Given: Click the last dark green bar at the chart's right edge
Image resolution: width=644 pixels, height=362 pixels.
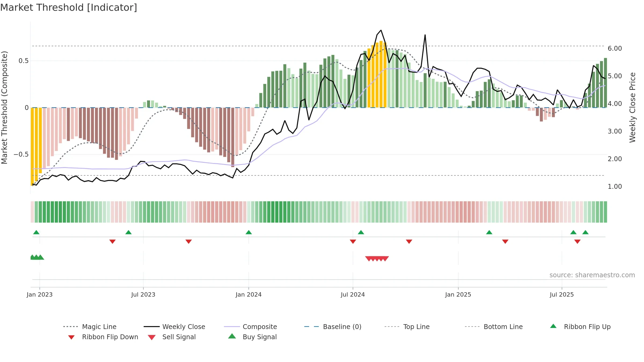Looking at the screenshot, I should (605, 83).
